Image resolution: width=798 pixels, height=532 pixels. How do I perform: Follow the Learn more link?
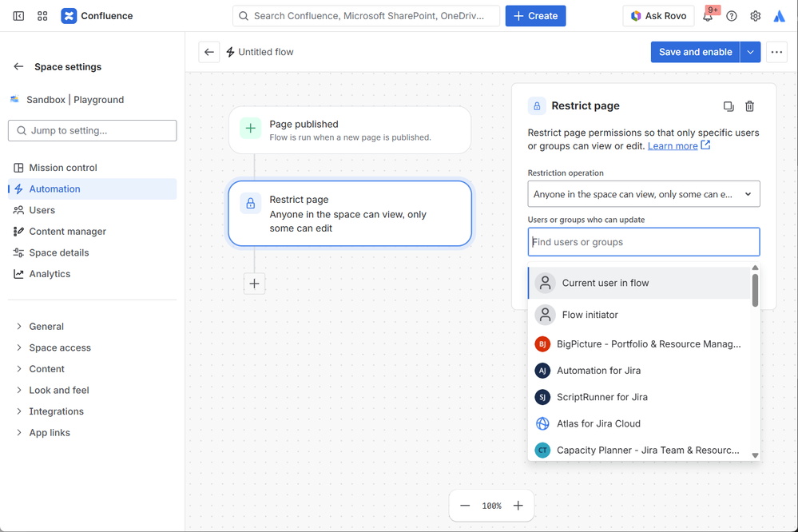click(x=673, y=146)
